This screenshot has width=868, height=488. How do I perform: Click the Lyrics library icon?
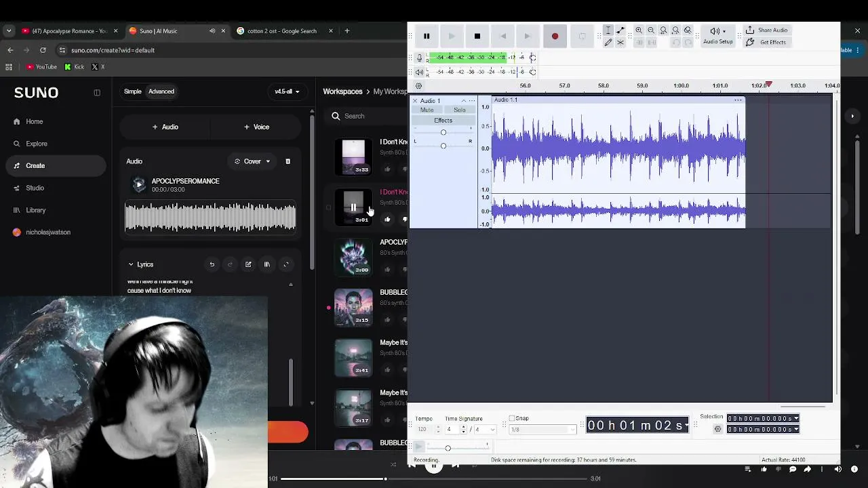(267, 264)
